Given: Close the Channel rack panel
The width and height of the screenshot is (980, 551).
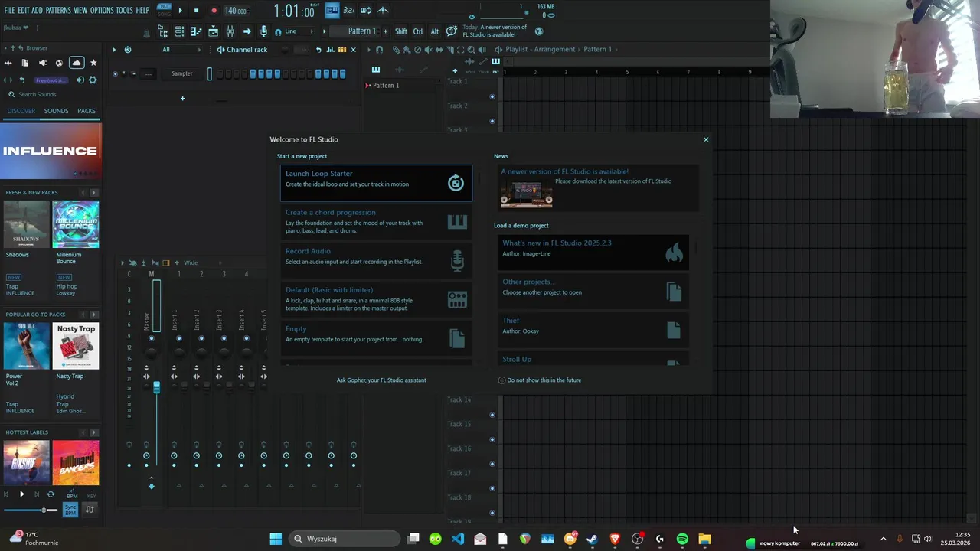Looking at the screenshot, I should click(353, 50).
